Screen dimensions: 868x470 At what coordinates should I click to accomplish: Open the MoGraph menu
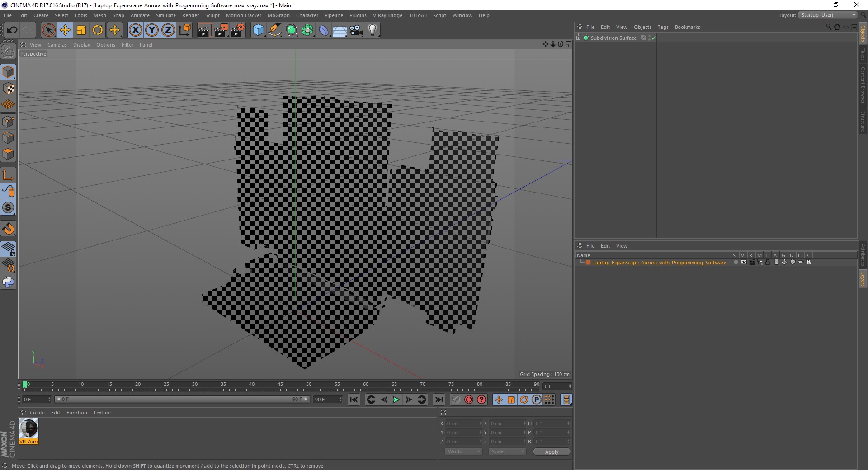278,15
